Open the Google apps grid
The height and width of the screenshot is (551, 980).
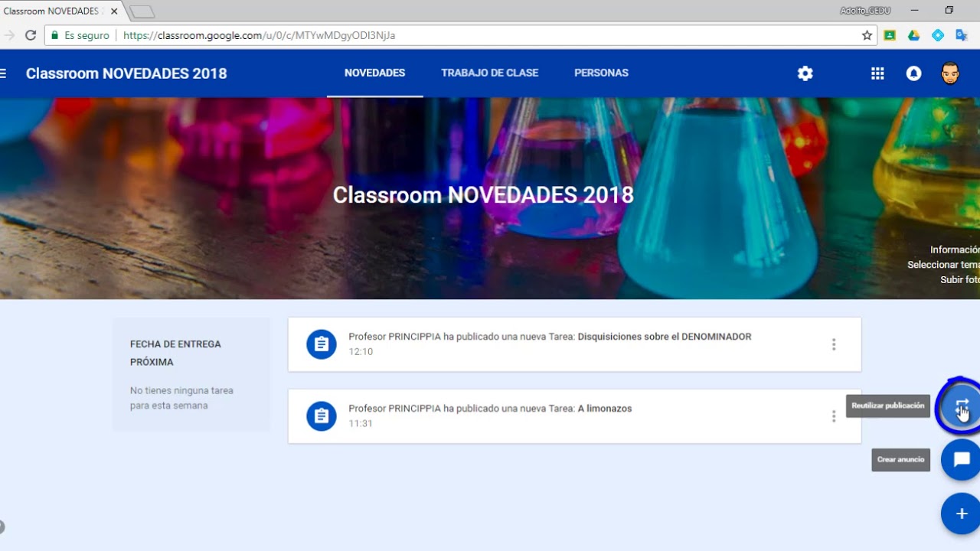click(x=877, y=73)
